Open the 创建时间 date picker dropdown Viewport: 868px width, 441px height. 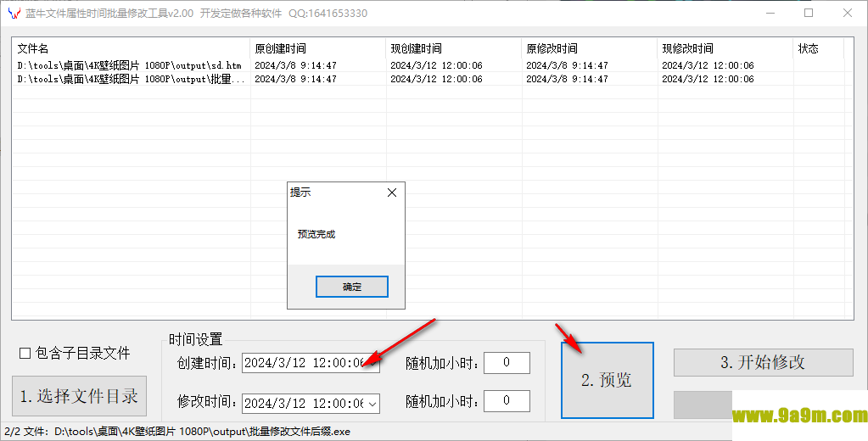[373, 363]
